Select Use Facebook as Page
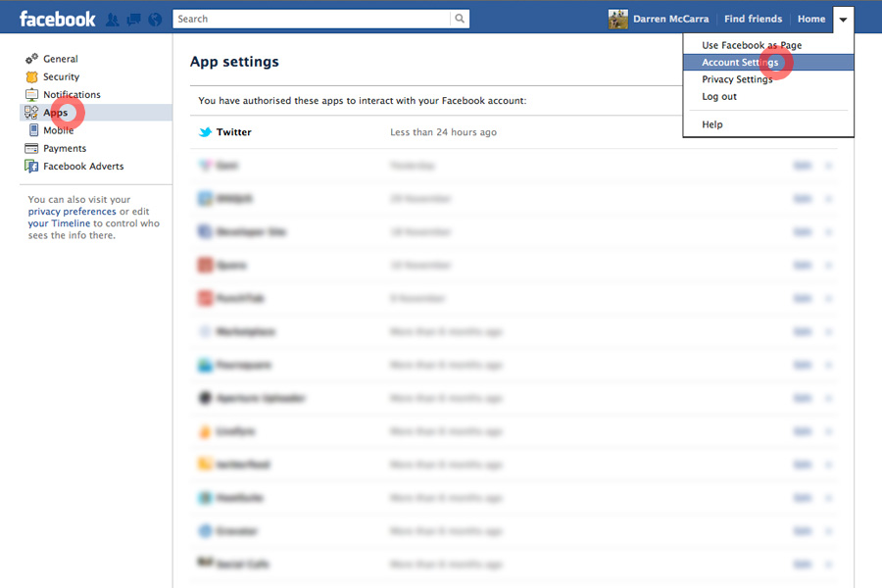Viewport: 882px width, 588px height. 751,45
